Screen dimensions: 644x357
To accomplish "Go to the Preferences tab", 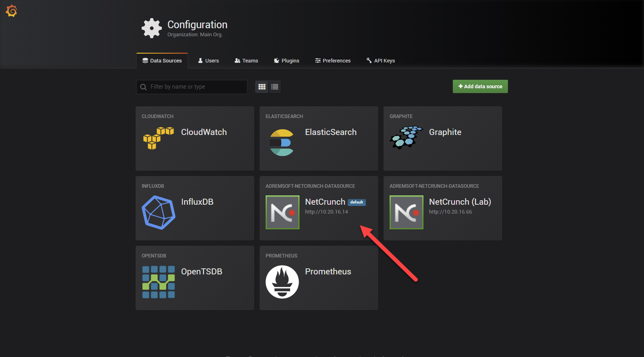I will click(x=333, y=61).
